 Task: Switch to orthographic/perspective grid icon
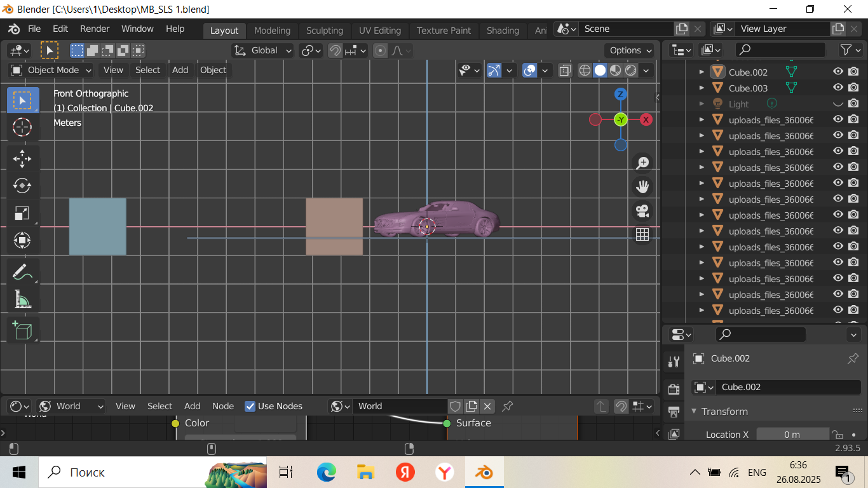(x=642, y=234)
